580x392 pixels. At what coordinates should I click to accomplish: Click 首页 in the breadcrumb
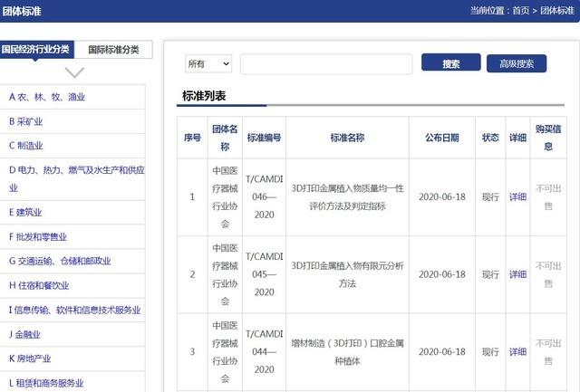coord(520,11)
